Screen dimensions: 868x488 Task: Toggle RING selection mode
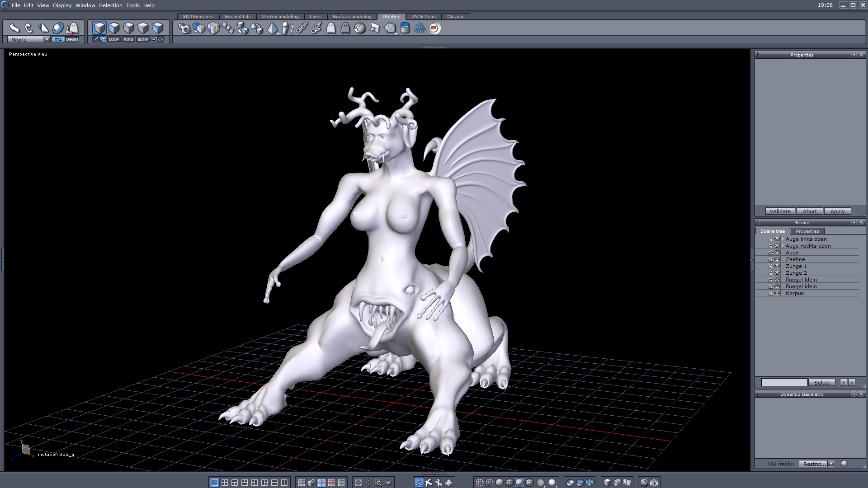pos(128,39)
